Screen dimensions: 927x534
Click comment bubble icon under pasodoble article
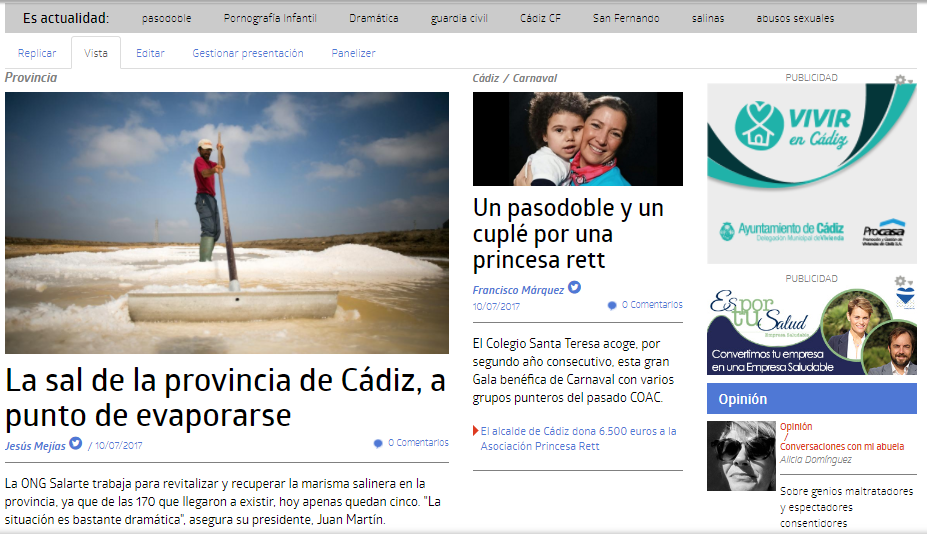(612, 306)
